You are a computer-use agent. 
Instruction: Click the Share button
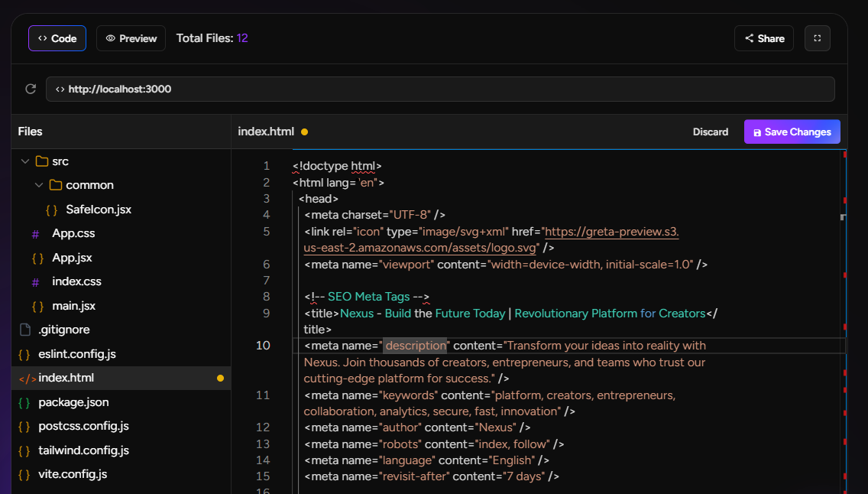coord(764,38)
